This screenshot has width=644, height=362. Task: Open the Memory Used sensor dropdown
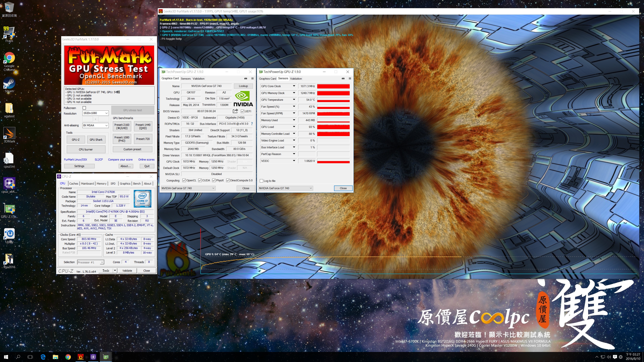click(x=294, y=120)
